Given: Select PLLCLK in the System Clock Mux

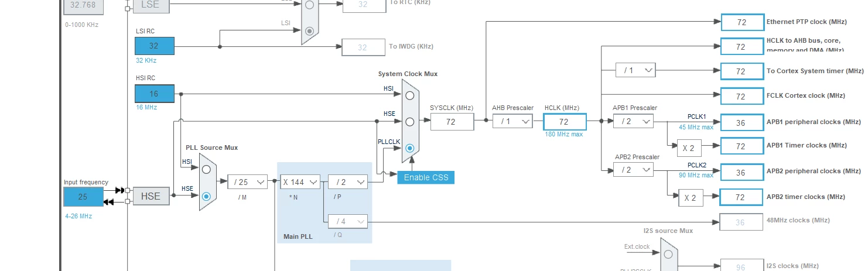Looking at the screenshot, I should click(410, 149).
